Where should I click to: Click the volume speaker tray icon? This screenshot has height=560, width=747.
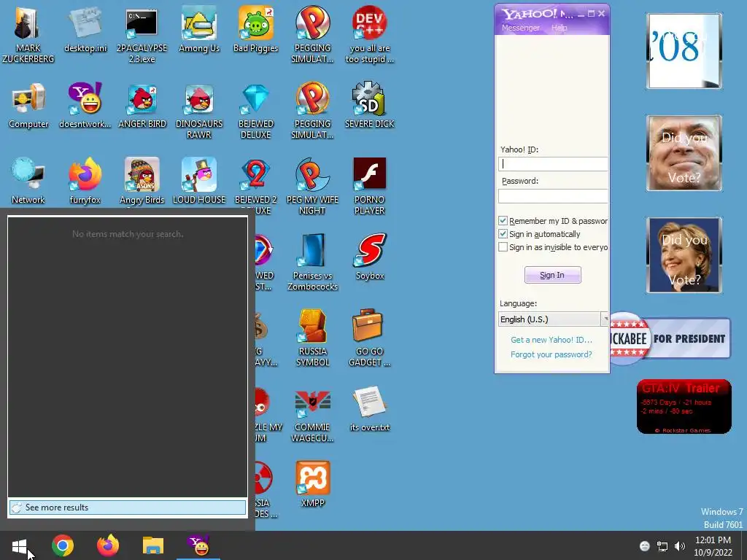(680, 546)
